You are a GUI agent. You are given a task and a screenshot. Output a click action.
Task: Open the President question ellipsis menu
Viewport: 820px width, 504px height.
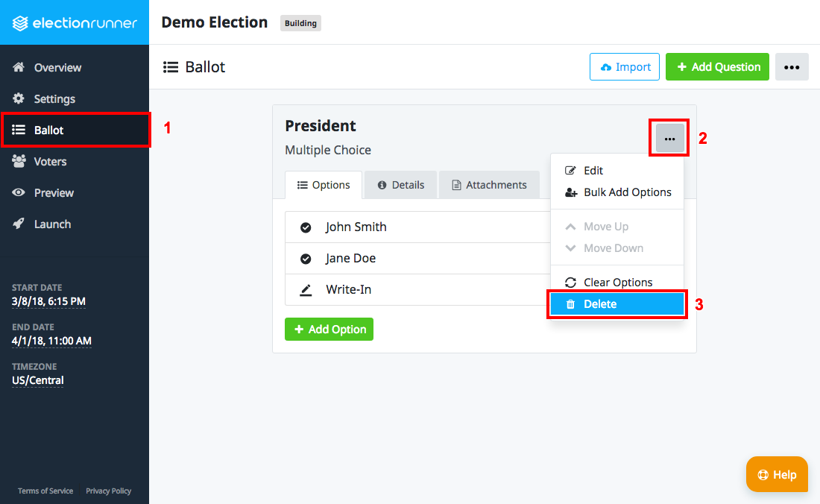pos(670,139)
